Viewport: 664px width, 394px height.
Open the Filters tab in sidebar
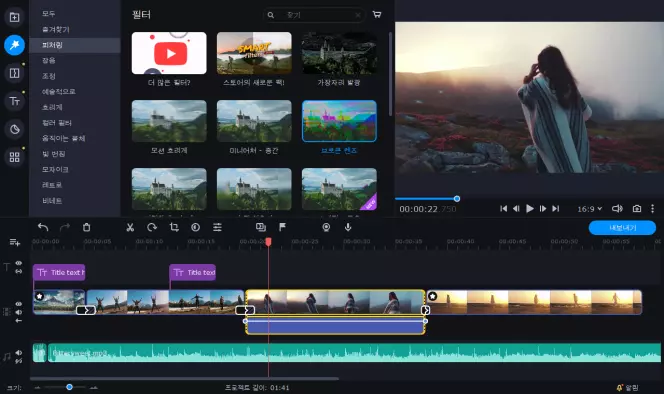[x=14, y=45]
